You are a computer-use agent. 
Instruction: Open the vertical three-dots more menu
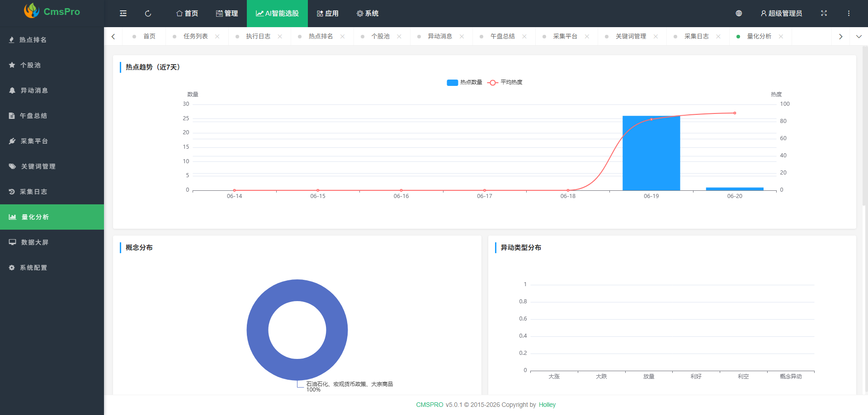point(849,14)
